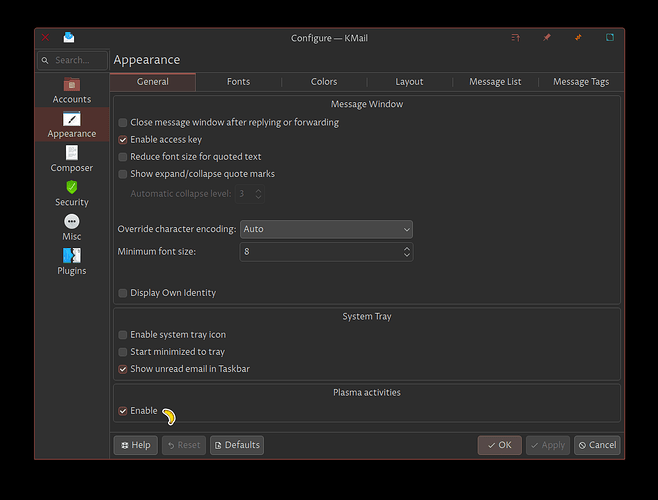Toggle Reduce font size for quoted text
Image resolution: width=658 pixels, height=500 pixels.
tap(123, 157)
